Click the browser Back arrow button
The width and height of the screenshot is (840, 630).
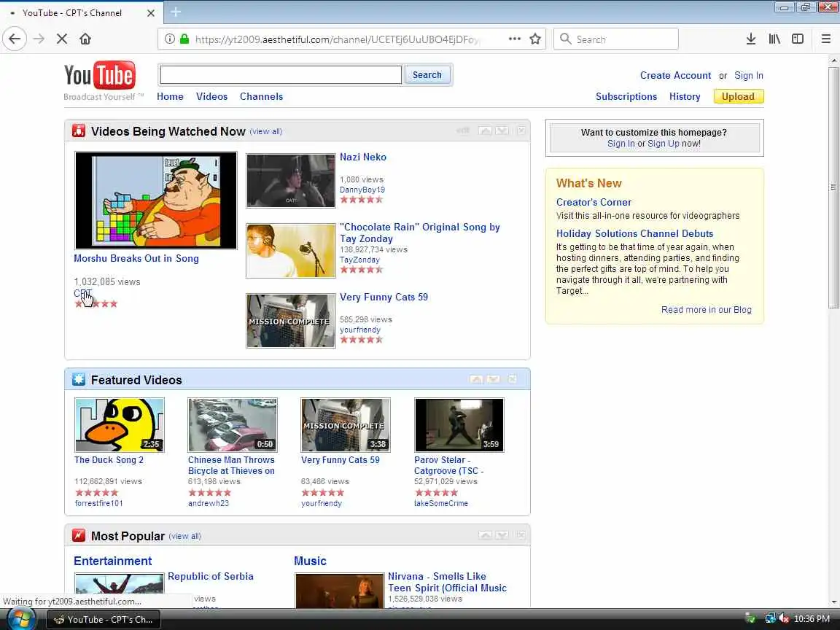pos(15,39)
